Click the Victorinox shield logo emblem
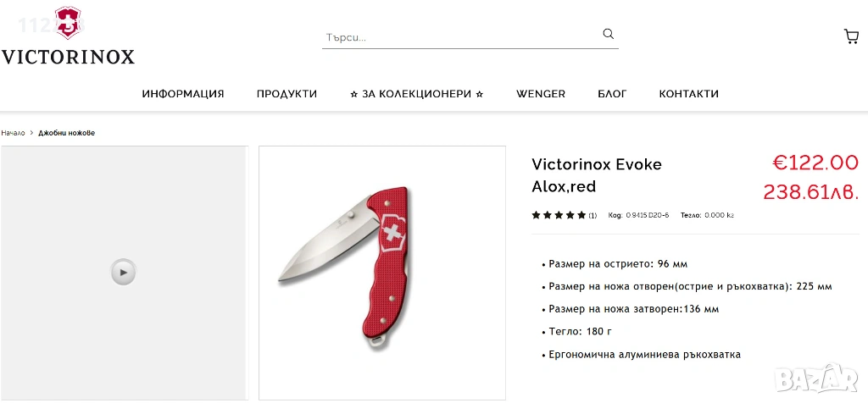 coord(68,23)
